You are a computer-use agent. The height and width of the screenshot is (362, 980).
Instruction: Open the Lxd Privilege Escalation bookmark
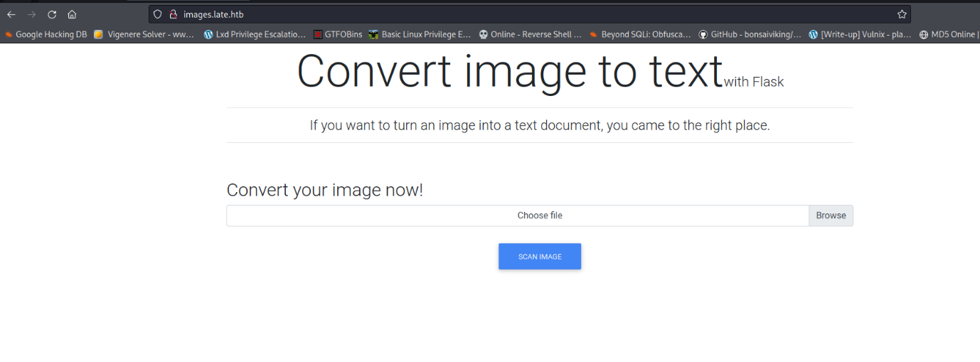pos(255,34)
